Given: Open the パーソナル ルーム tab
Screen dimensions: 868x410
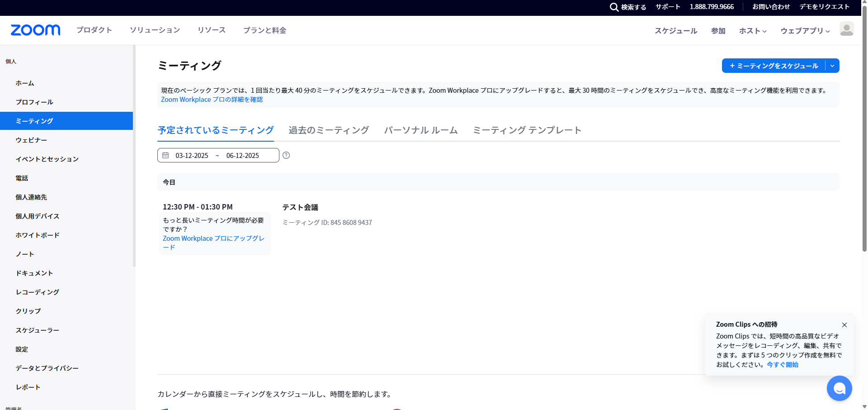Looking at the screenshot, I should (x=420, y=130).
